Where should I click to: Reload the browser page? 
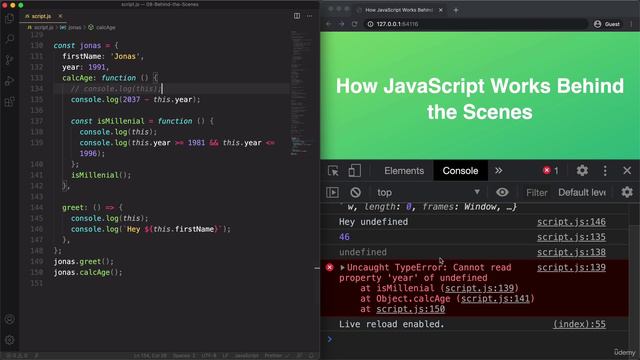point(354,24)
